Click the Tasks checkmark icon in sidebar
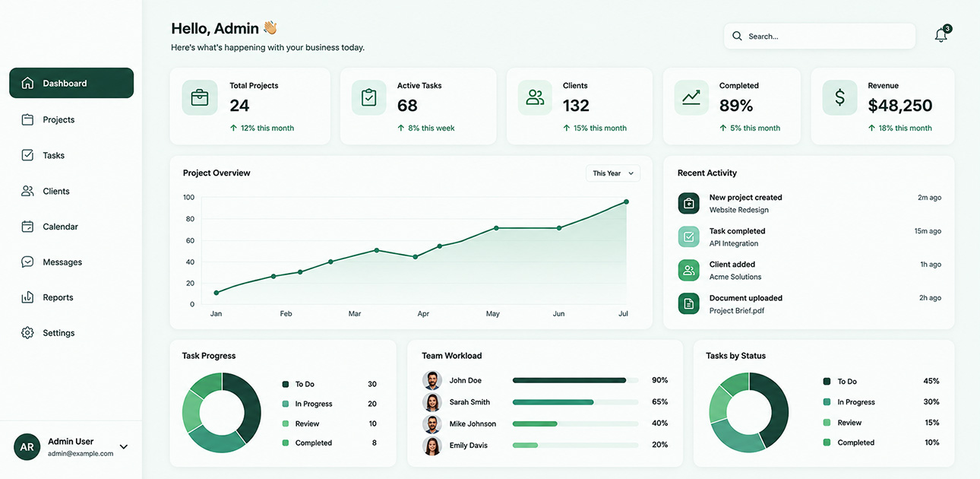Viewport: 980px width, 479px height. coord(27,155)
